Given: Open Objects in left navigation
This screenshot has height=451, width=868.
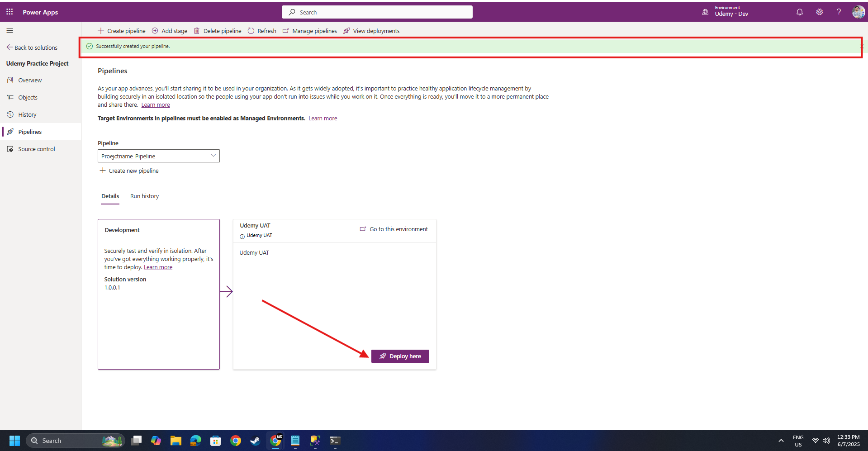Looking at the screenshot, I should tap(40, 97).
